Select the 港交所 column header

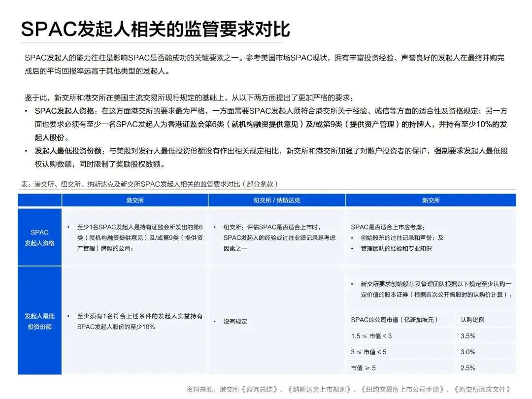[x=135, y=200]
